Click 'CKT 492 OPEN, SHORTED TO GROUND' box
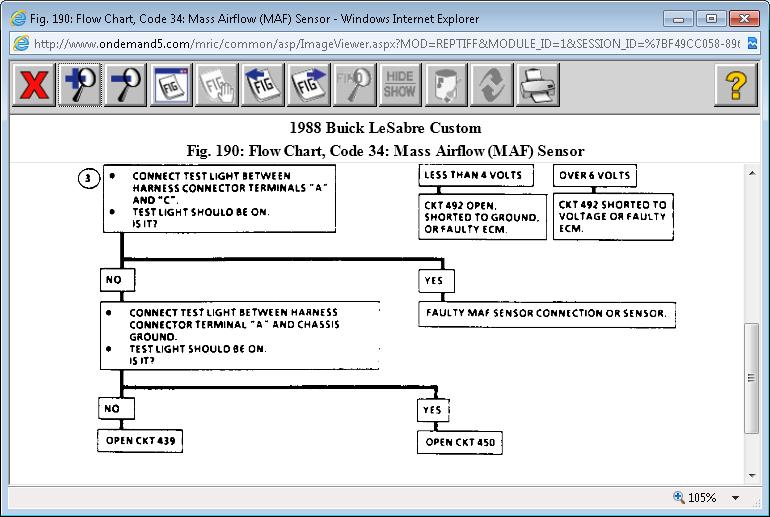 pyautogui.click(x=482, y=217)
